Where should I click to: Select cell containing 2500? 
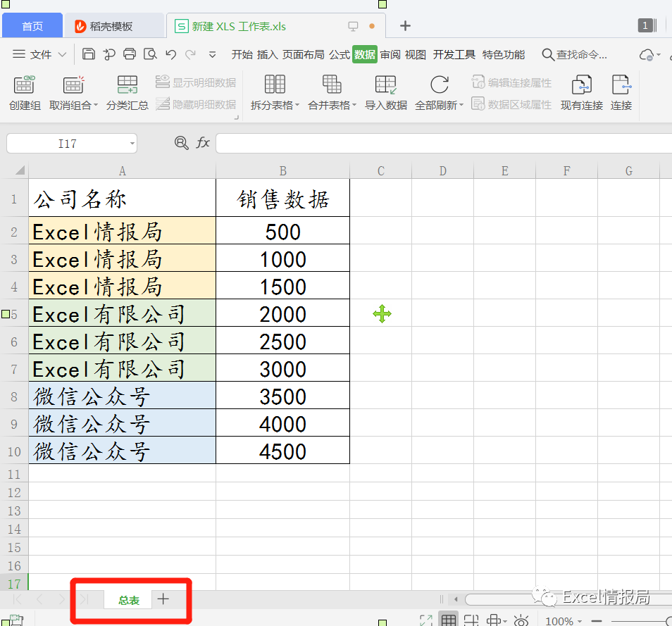[x=283, y=342]
